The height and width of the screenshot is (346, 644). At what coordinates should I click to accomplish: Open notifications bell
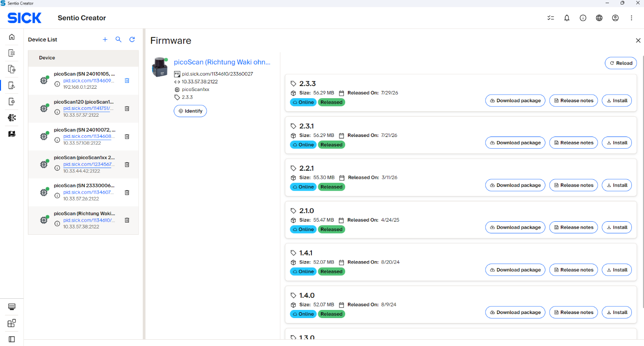[567, 18]
